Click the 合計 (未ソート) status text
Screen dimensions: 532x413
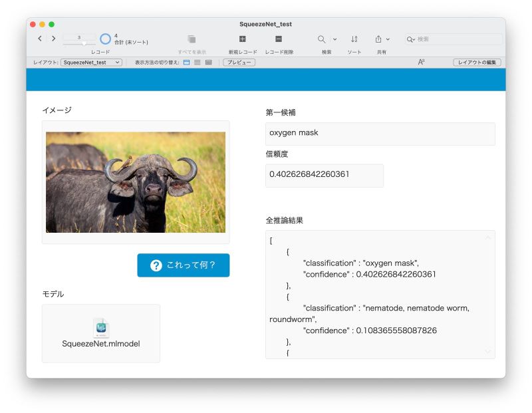point(131,43)
